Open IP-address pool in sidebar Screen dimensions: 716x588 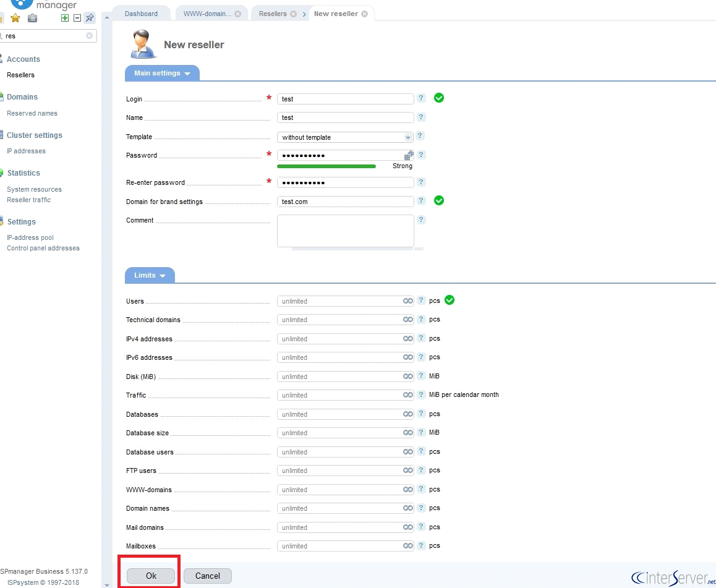[30, 237]
